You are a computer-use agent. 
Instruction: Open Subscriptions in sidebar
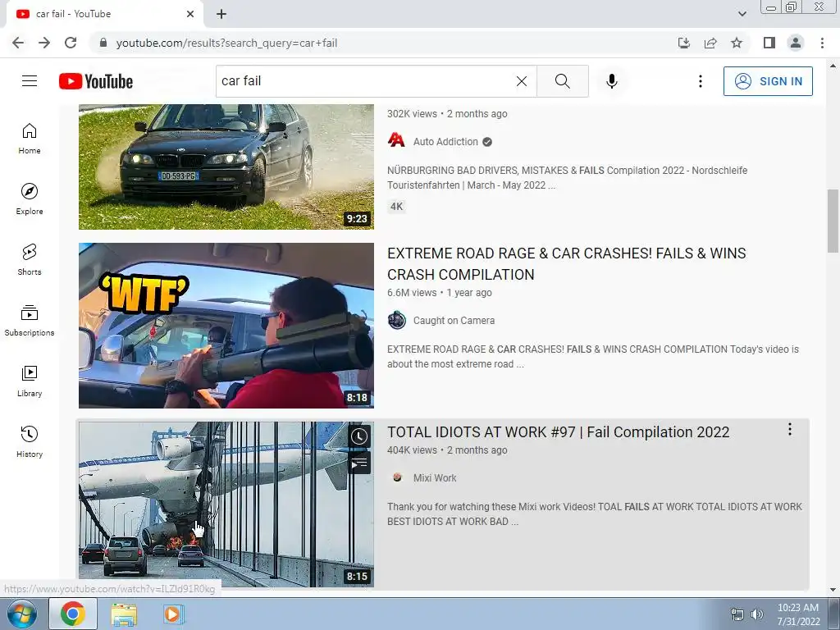tap(30, 321)
